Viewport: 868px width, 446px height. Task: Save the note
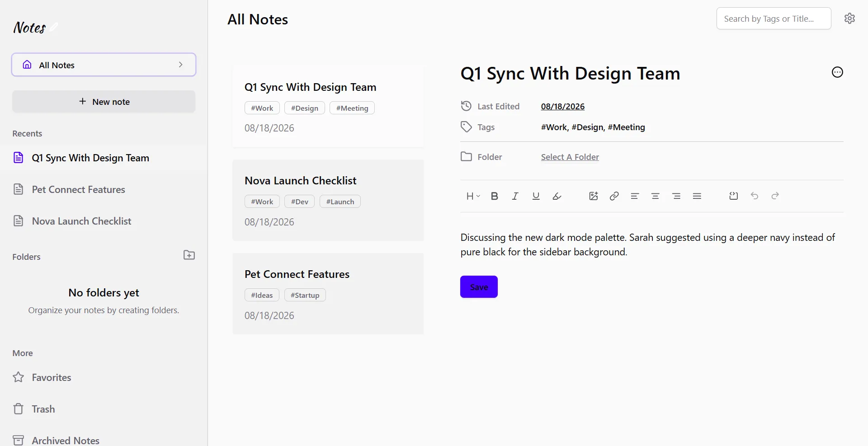tap(479, 287)
